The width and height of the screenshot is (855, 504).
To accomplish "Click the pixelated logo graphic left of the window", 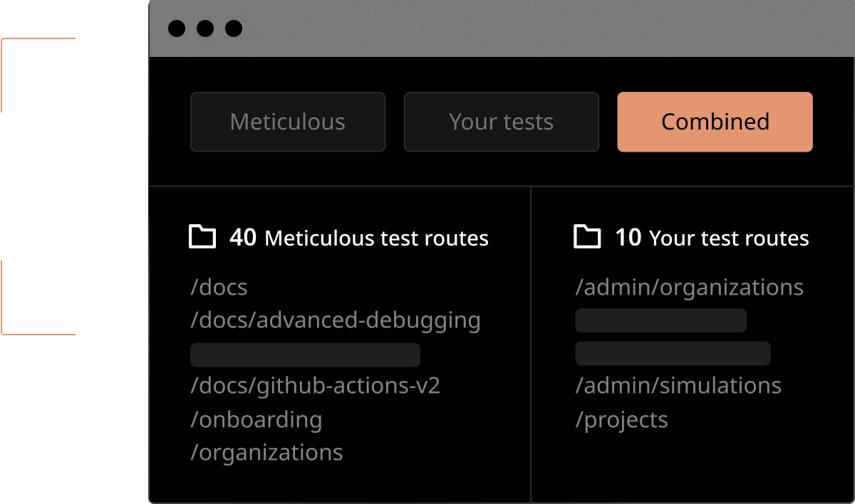I will point(74,185).
